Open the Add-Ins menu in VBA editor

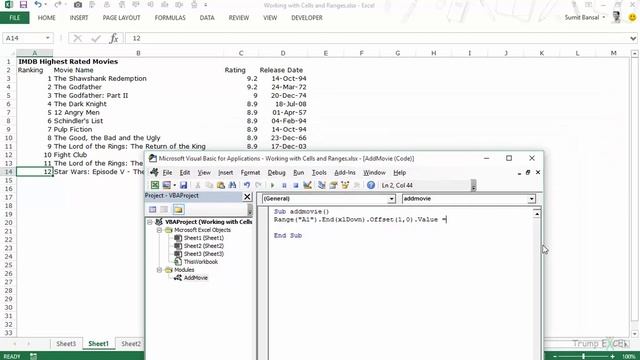click(x=344, y=173)
